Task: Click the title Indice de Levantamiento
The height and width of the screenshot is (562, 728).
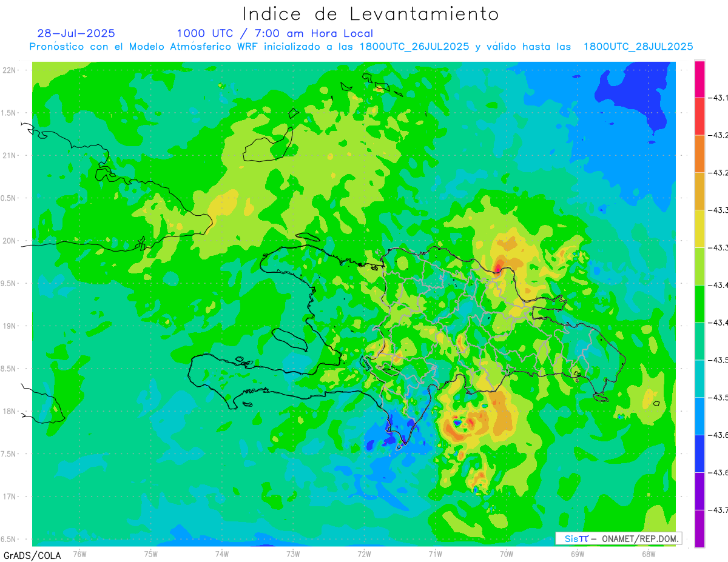Action: click(x=371, y=13)
